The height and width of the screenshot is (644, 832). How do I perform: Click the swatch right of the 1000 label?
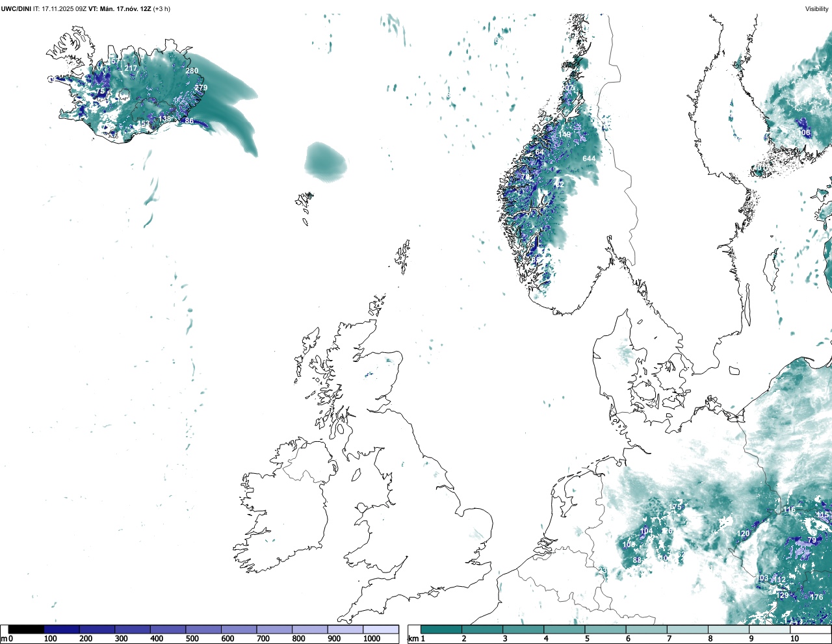[380, 630]
